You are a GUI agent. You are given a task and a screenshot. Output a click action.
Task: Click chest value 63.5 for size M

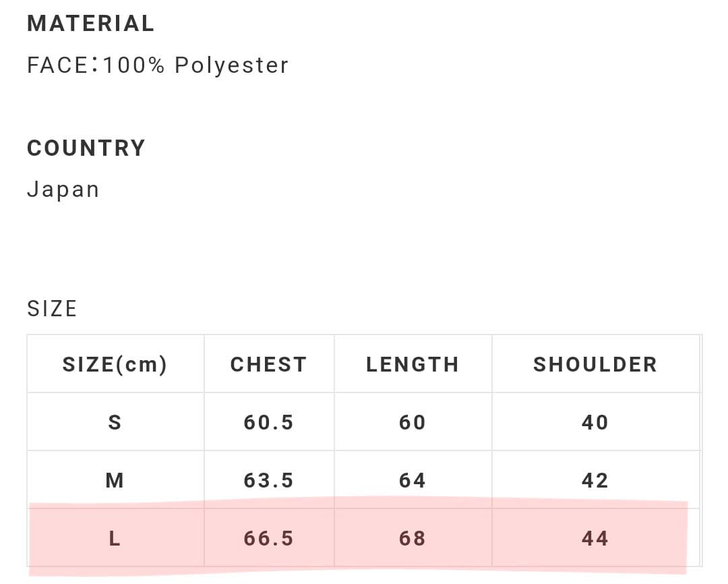(268, 481)
